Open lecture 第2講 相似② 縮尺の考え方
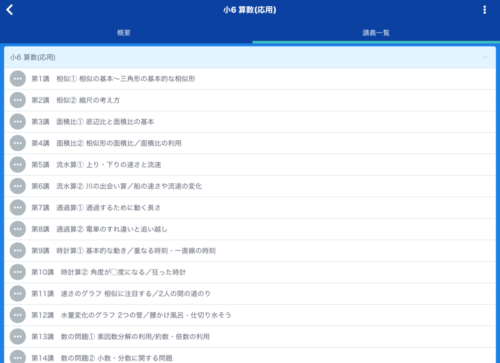 pos(250,100)
